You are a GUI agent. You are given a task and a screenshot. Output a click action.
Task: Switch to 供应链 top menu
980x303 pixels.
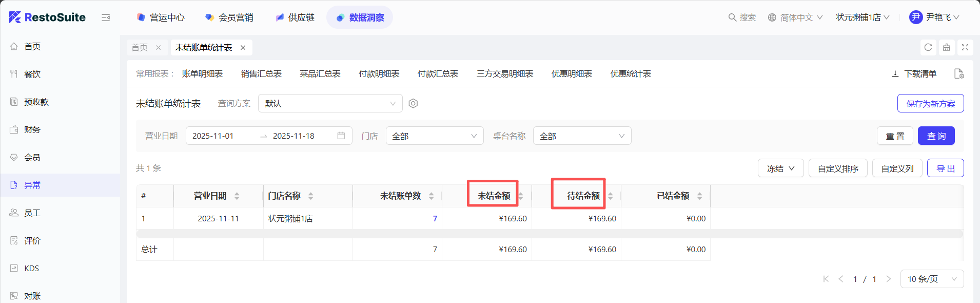click(x=295, y=17)
